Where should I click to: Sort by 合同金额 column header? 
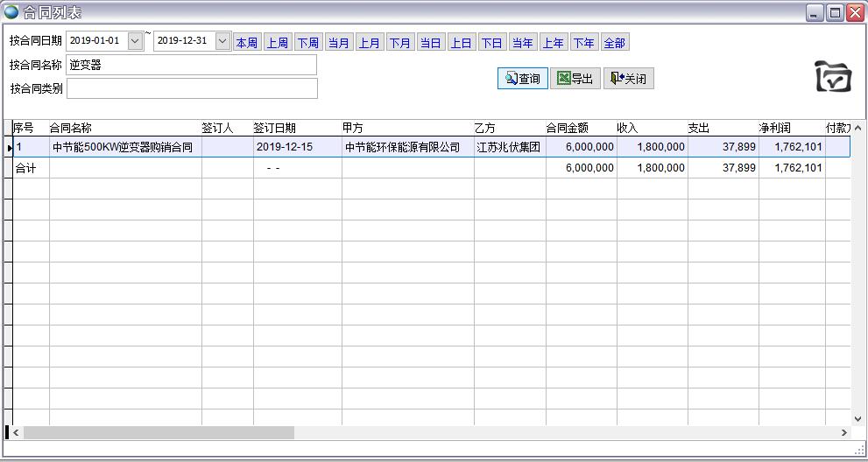(567, 128)
